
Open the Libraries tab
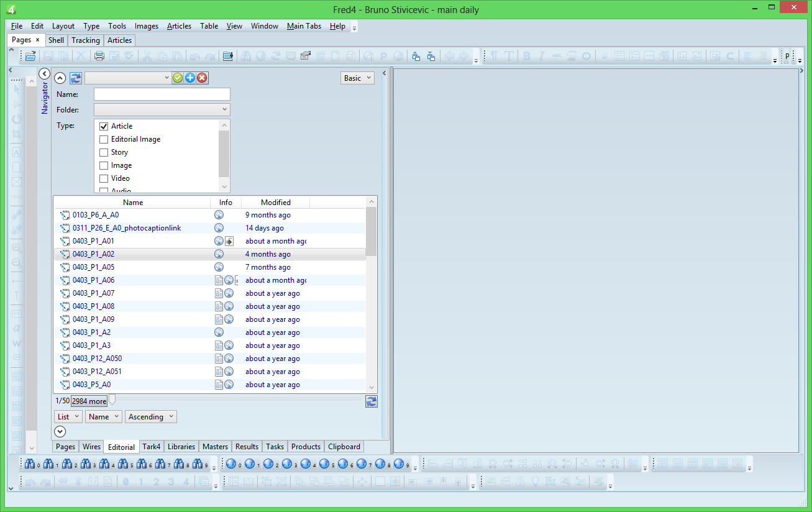click(181, 447)
